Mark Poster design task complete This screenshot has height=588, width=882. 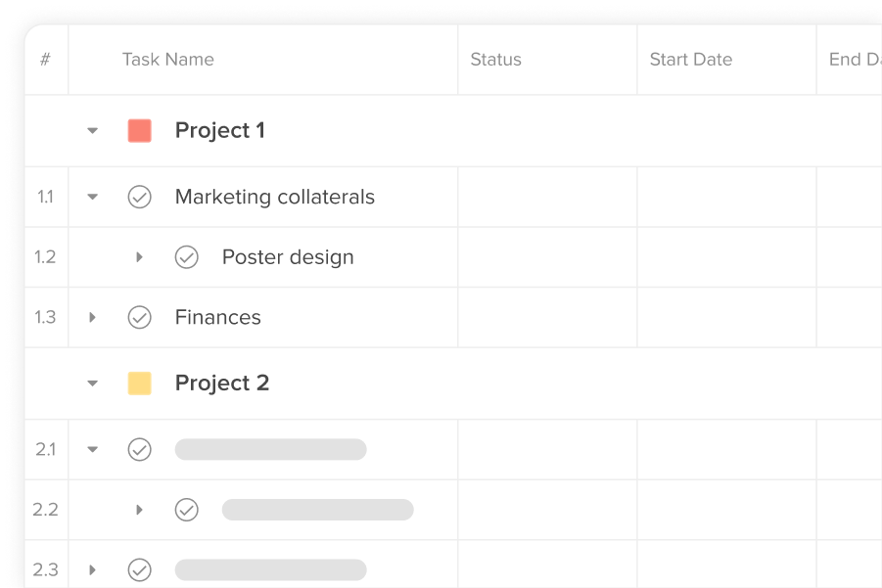(x=186, y=257)
